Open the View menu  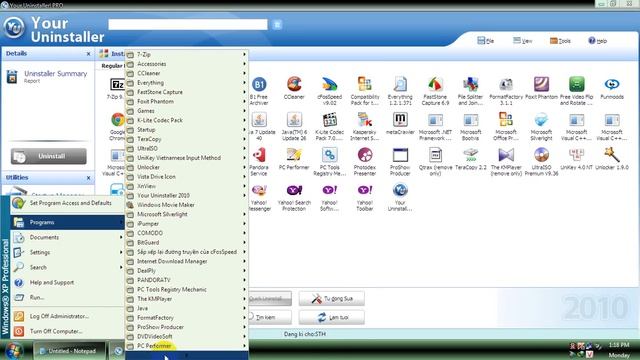click(x=522, y=40)
